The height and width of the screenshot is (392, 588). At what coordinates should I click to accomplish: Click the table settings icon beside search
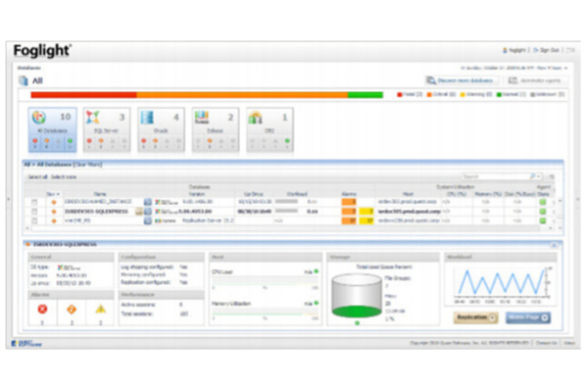tap(552, 176)
